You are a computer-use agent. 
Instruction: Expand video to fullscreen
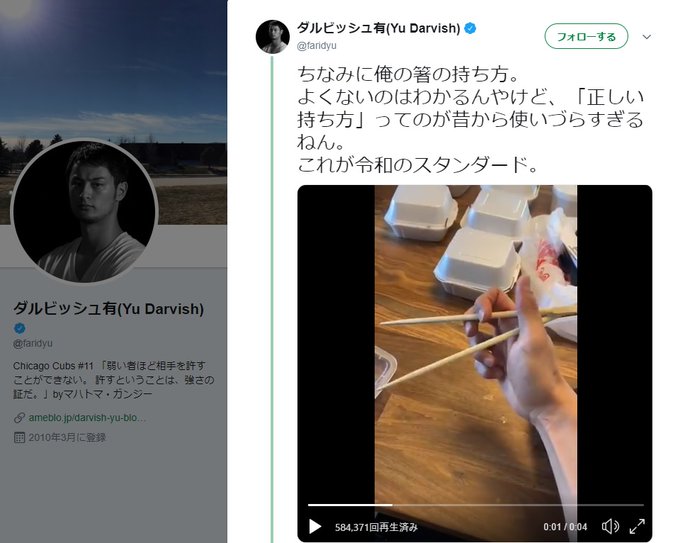pyautogui.click(x=637, y=527)
